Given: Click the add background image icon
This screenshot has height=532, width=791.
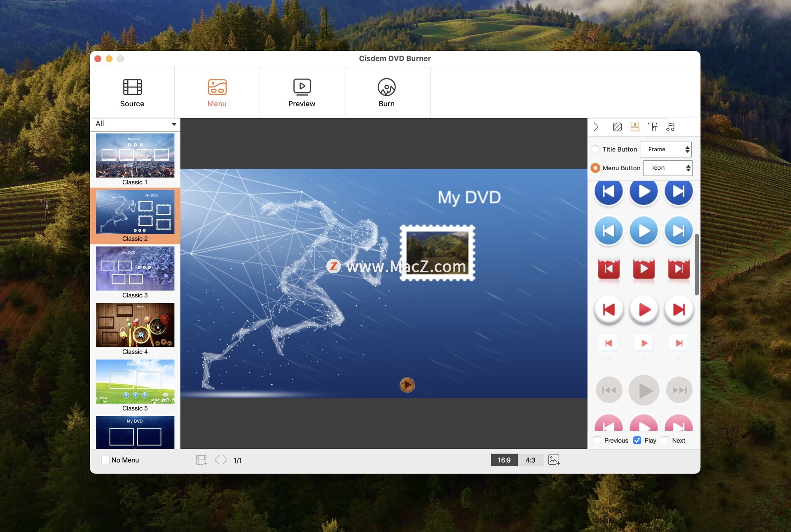Looking at the screenshot, I should 554,460.
